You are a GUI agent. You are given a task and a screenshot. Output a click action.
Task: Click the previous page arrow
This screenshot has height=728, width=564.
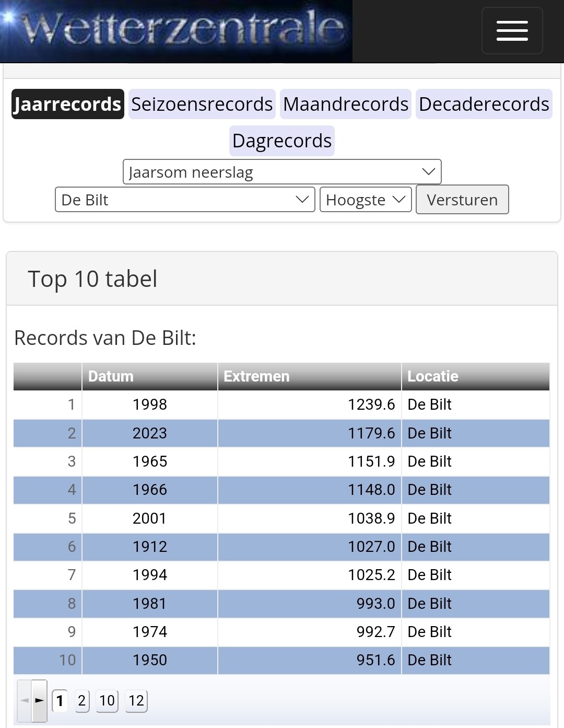[x=25, y=700]
